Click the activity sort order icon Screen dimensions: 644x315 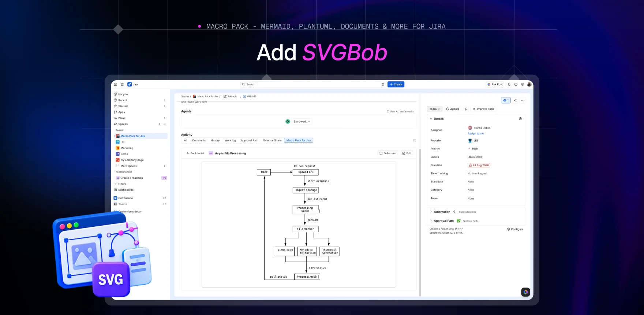coord(414,140)
